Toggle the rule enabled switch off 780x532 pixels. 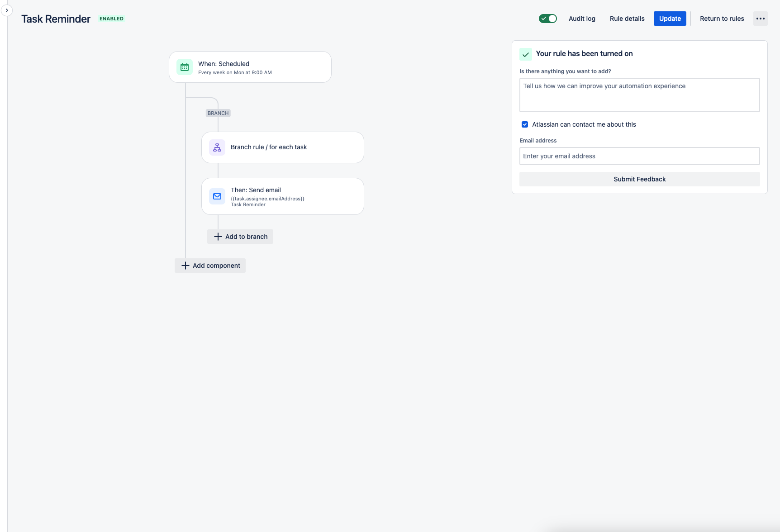click(x=547, y=19)
